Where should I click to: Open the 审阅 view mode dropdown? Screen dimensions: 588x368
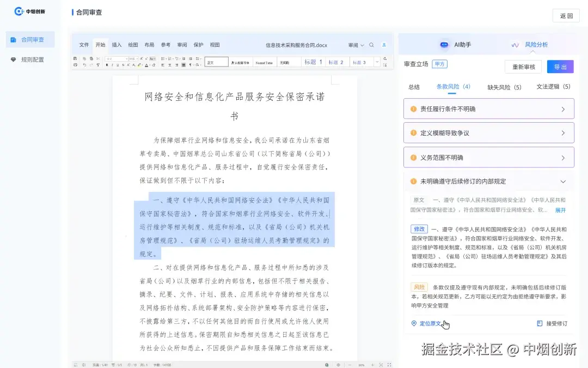click(356, 46)
